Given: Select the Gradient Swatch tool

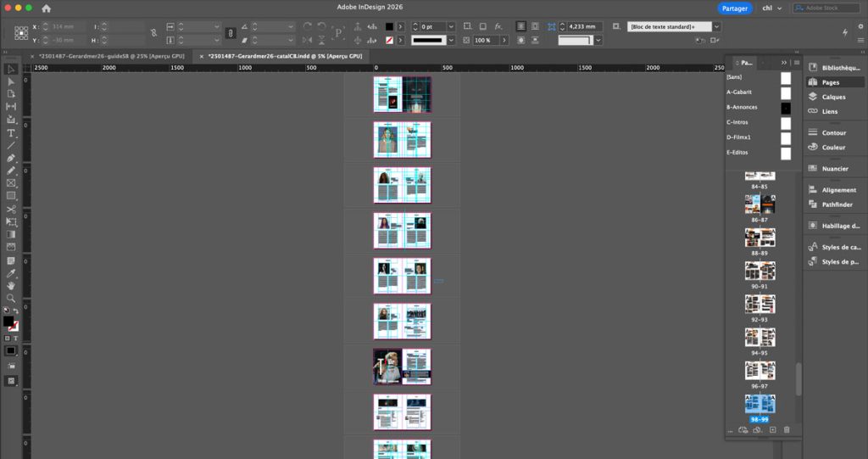Looking at the screenshot, I should point(10,234).
